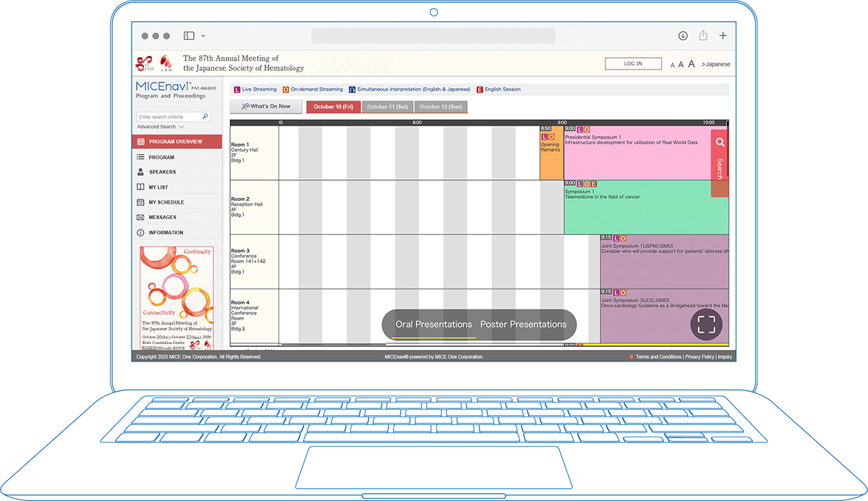Switch to Oral Presentations view
Image resolution: width=868 pixels, height=501 pixels.
click(x=433, y=325)
